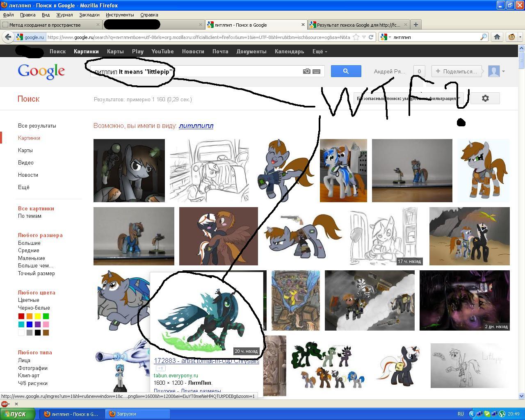525x420 pixels.
Task: Switch to 'Результат поиска Google' tab
Action: 359,25
